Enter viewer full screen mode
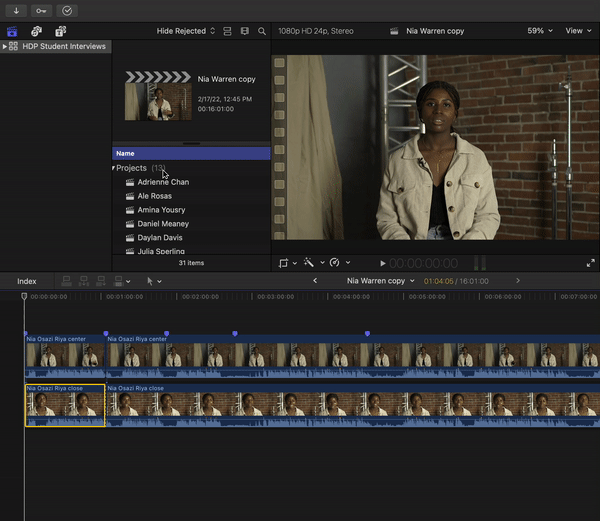 click(x=590, y=263)
